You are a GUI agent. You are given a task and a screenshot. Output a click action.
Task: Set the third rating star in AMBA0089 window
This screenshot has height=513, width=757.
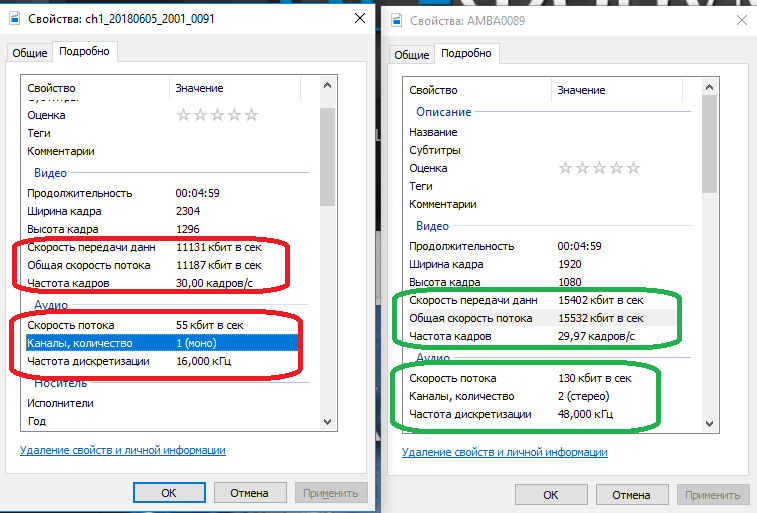pyautogui.click(x=600, y=168)
